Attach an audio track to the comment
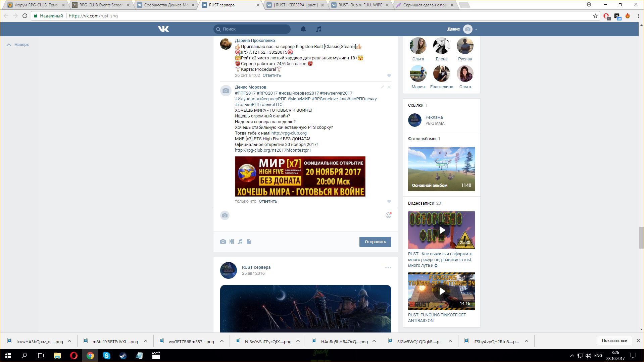 [x=240, y=242]
